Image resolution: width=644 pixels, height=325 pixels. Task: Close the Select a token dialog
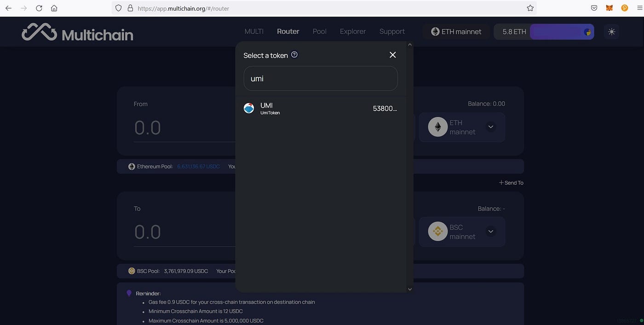click(393, 55)
